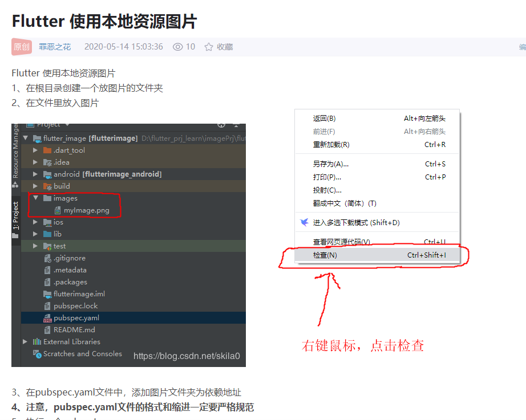
Task: Click the article title heading
Action: [104, 21]
